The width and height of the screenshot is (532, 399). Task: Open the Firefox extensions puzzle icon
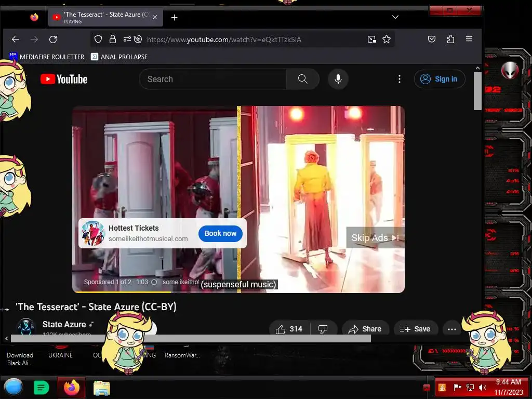pos(450,39)
